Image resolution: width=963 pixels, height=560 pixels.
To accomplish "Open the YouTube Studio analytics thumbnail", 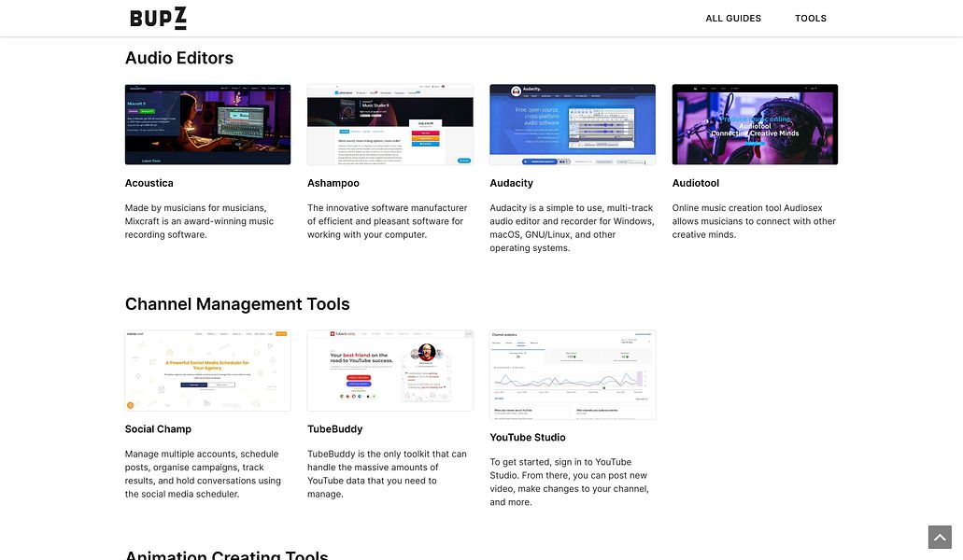I will click(573, 375).
